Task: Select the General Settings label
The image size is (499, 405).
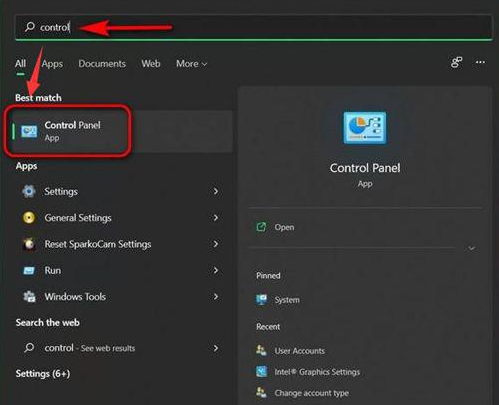Action: pos(78,218)
